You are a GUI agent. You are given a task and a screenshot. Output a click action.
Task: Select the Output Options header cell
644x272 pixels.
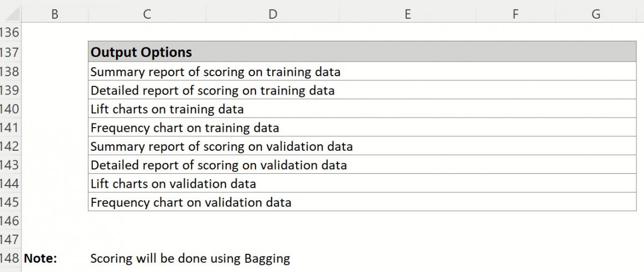pyautogui.click(x=141, y=53)
